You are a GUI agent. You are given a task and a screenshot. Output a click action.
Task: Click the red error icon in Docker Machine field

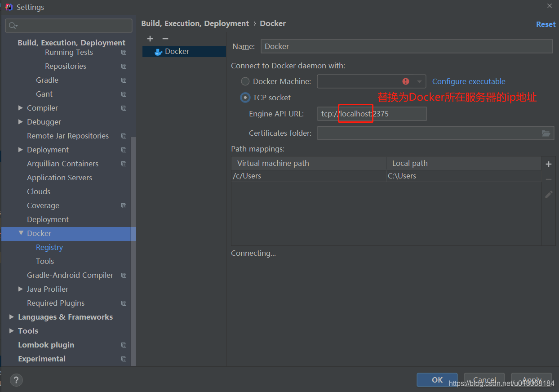pyautogui.click(x=406, y=81)
